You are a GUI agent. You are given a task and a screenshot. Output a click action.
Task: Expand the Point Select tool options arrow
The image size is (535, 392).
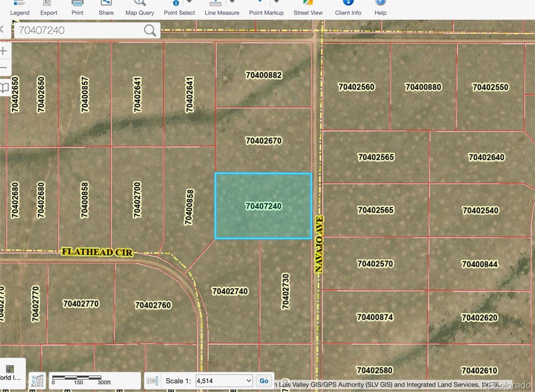click(189, 2)
